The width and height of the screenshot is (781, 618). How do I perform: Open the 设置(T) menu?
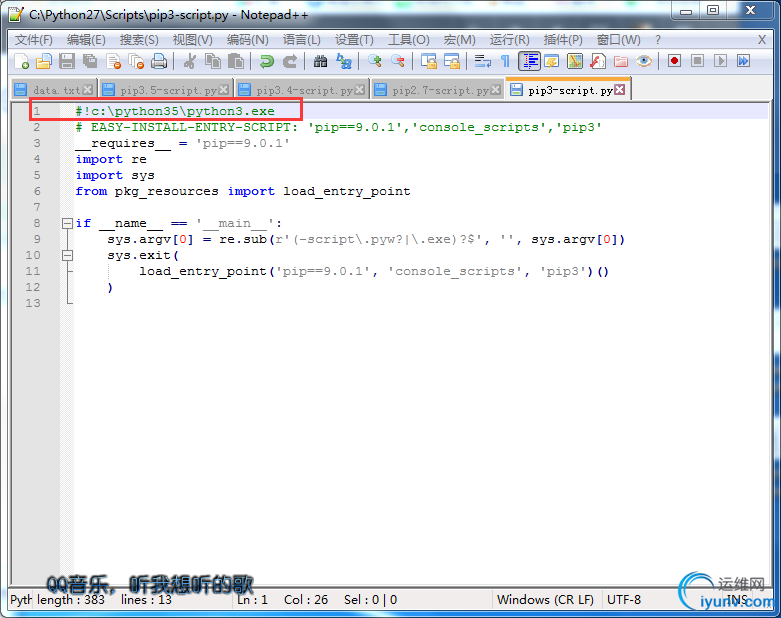[x=354, y=40]
